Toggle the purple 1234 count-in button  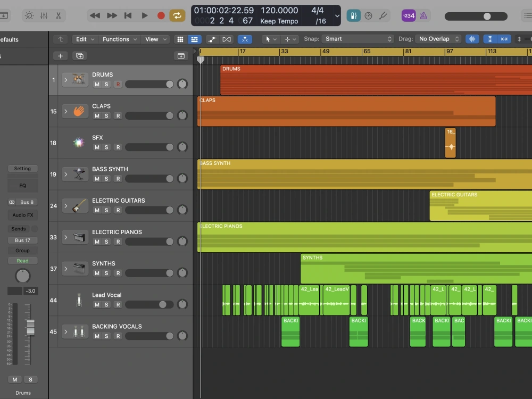tap(409, 15)
